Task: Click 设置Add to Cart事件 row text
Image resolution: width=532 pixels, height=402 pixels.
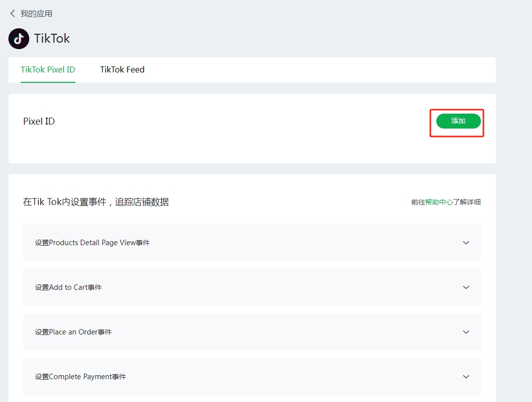Action: pyautogui.click(x=68, y=287)
